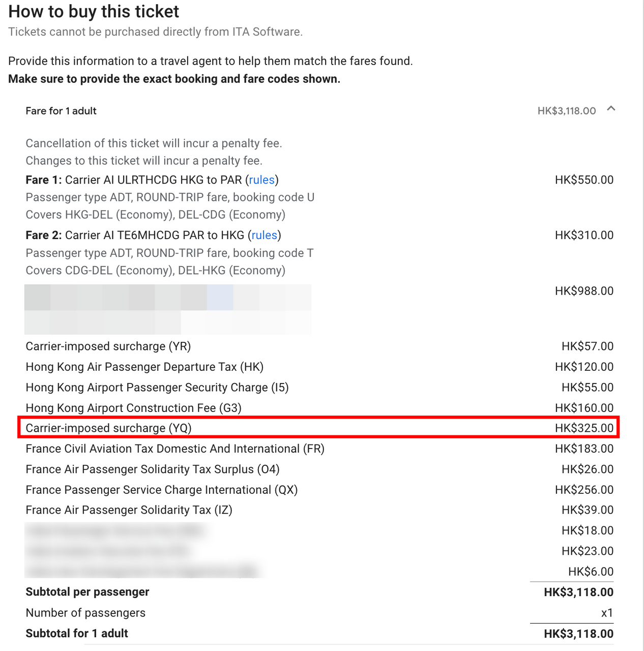The image size is (644, 651).
Task: Click the HK$310.00 Fare 2 amount
Action: point(584,235)
